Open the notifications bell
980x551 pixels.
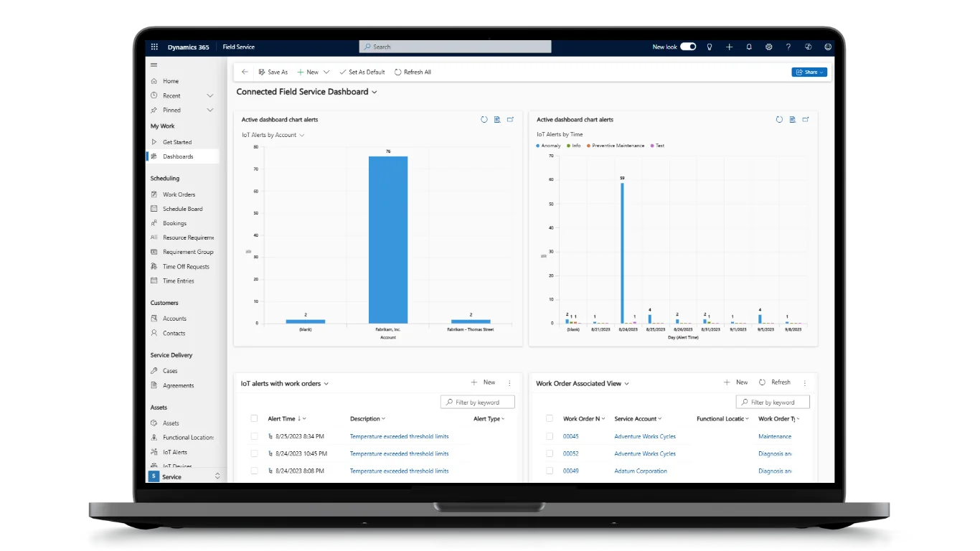click(749, 47)
